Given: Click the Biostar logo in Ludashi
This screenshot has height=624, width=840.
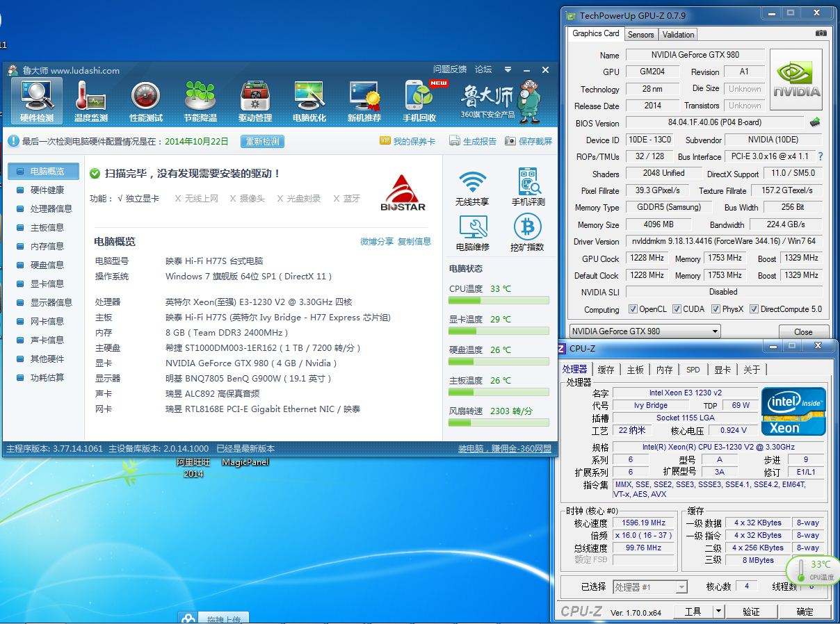Looking at the screenshot, I should pyautogui.click(x=403, y=192).
